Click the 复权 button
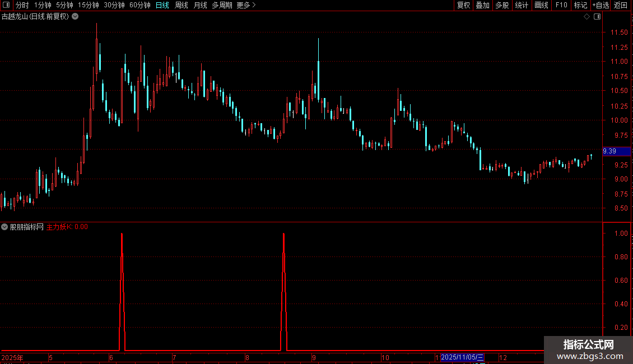633x364 pixels. click(x=463, y=5)
